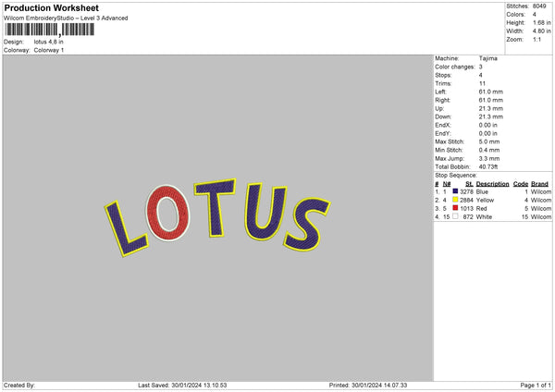Select the Yellow row stitch count 2884
This screenshot has height=392, width=555.
[466, 201]
